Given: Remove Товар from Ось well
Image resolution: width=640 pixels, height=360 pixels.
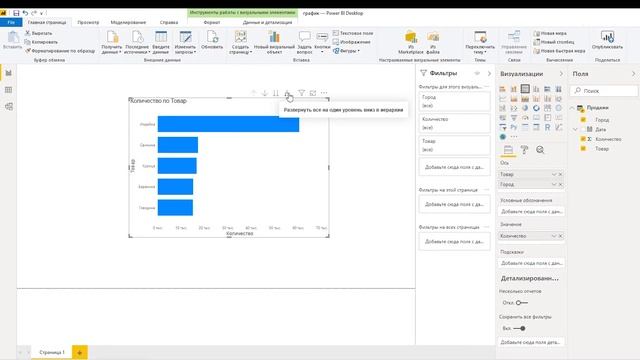Looking at the screenshot, I should pyautogui.click(x=560, y=174).
